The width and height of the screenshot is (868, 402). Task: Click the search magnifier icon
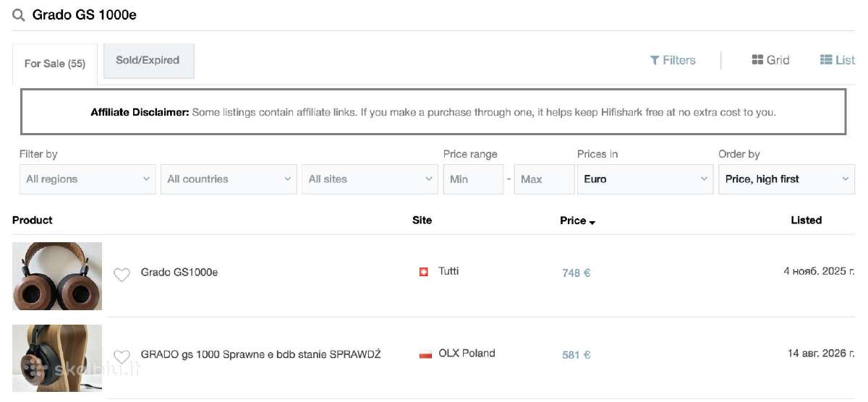19,15
